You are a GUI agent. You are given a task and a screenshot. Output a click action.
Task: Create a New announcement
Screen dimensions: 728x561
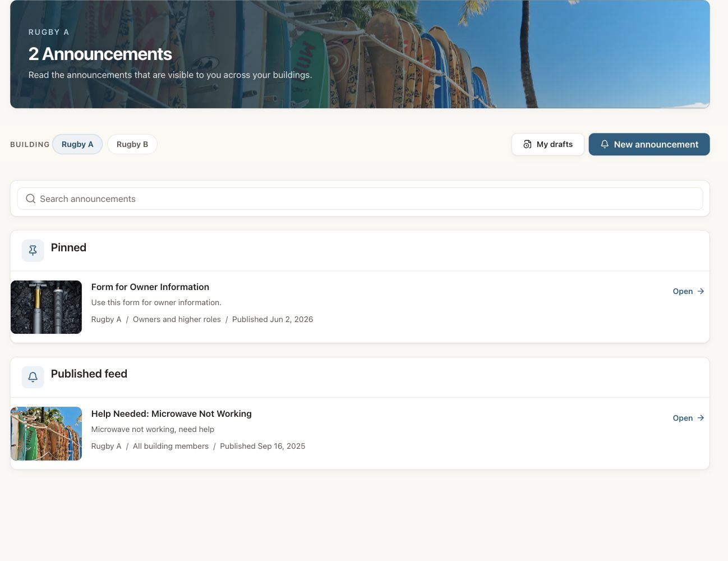pos(649,144)
